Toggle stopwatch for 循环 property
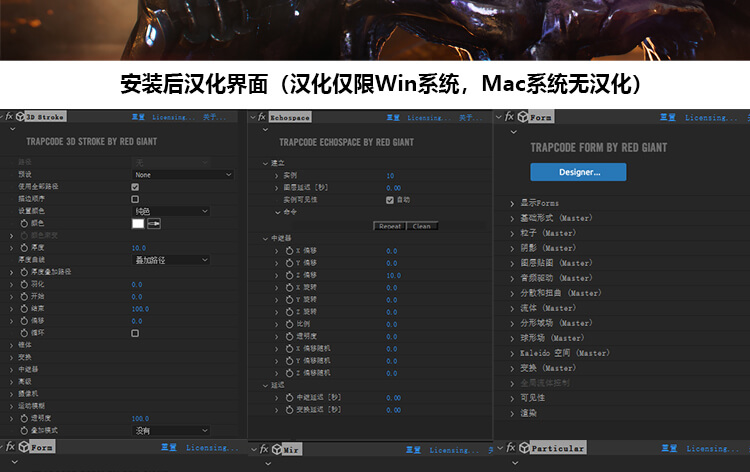 24,333
